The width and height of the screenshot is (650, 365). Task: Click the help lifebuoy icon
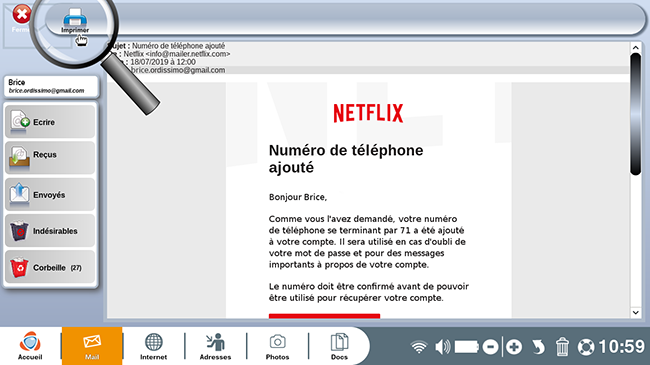pos(586,347)
